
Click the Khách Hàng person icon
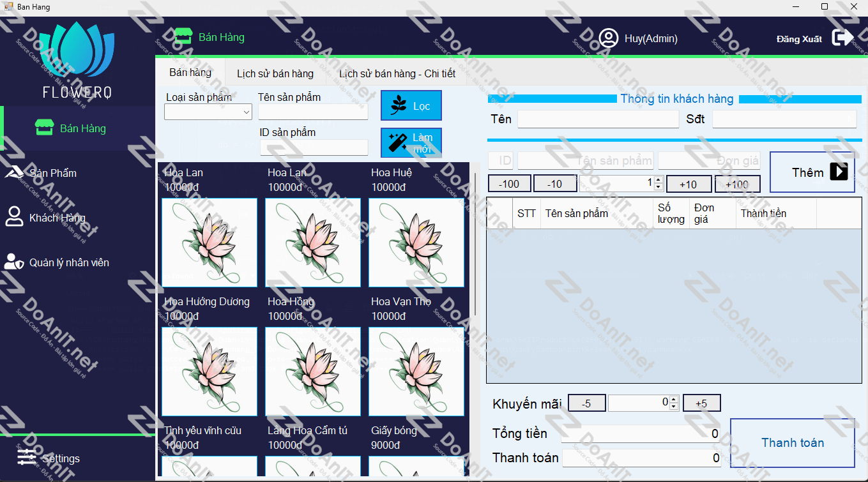14,216
